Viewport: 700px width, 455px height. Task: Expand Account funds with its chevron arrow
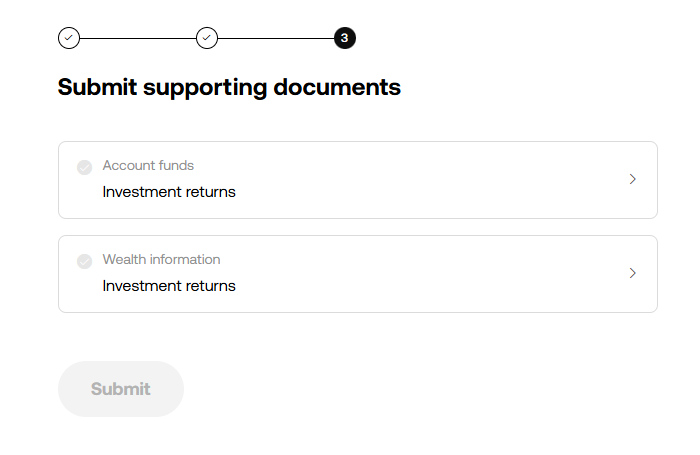coord(632,179)
